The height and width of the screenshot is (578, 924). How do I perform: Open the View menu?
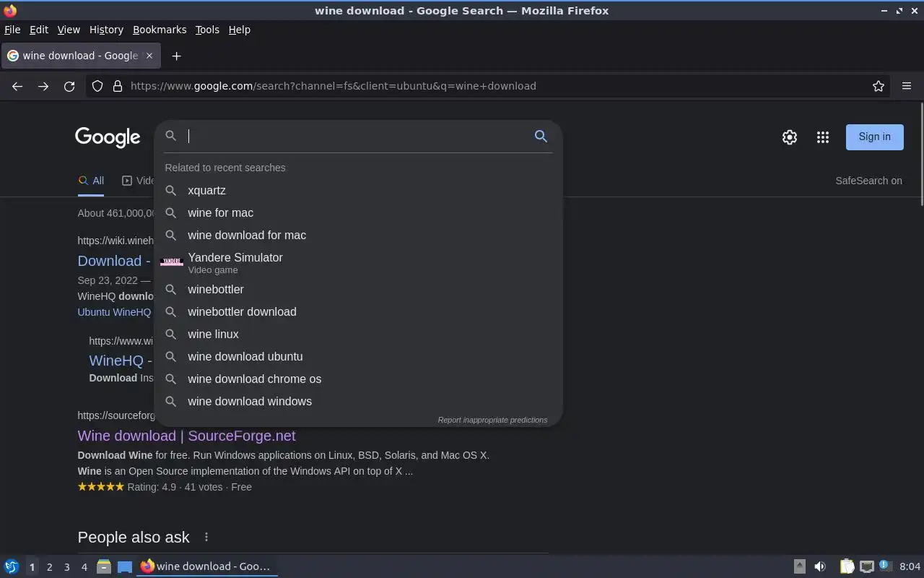69,30
